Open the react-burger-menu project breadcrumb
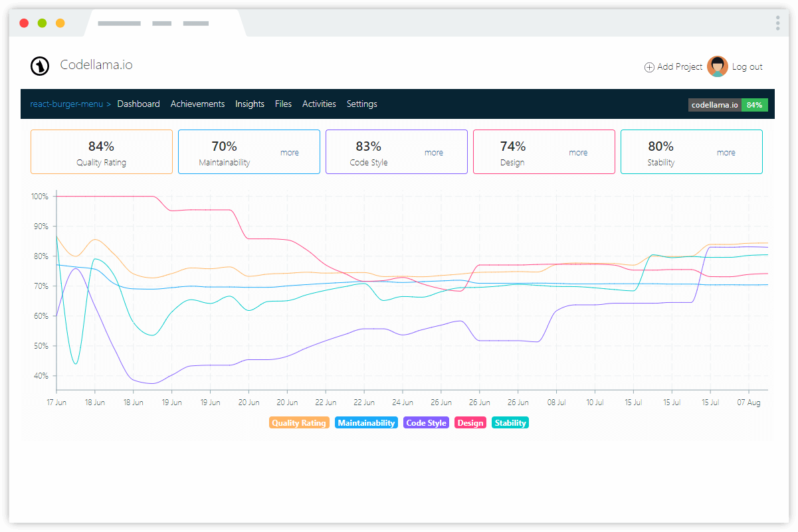This screenshot has height=532, width=798. click(66, 104)
